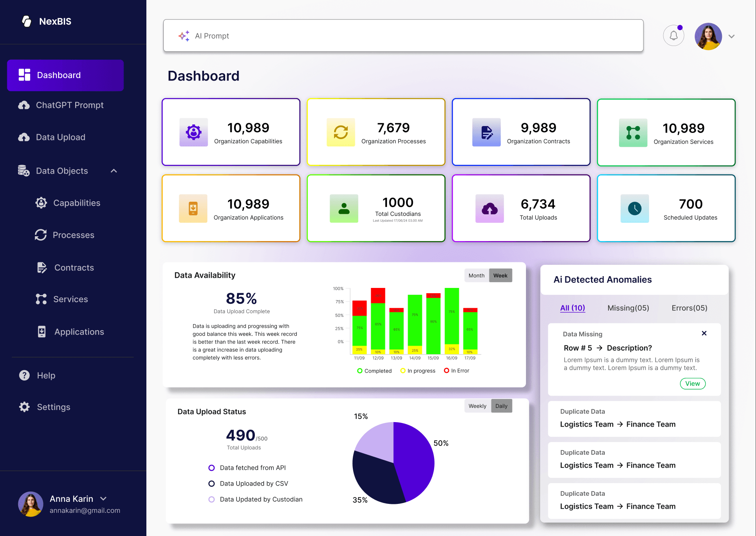This screenshot has width=756, height=536.
Task: Toggle Data Updated by Custodian legend
Action: pos(211,499)
